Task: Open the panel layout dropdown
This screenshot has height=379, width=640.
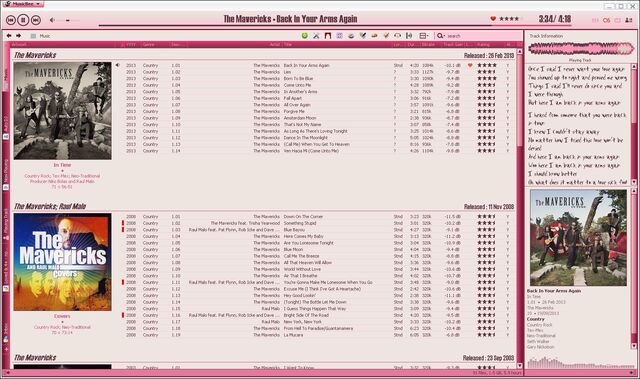Action: coord(424,36)
